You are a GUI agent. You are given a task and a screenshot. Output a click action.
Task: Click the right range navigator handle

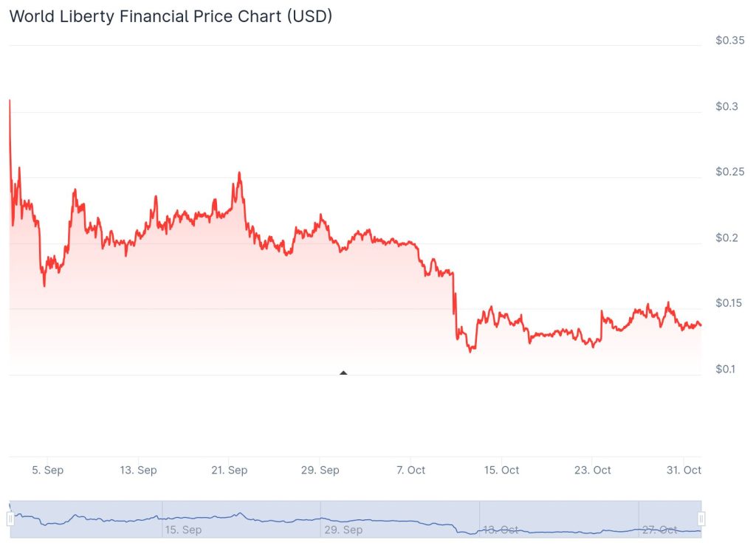(701, 519)
